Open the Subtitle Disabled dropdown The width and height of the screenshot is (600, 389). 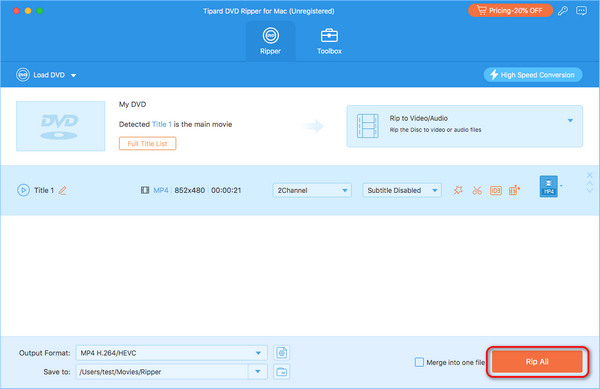(402, 190)
